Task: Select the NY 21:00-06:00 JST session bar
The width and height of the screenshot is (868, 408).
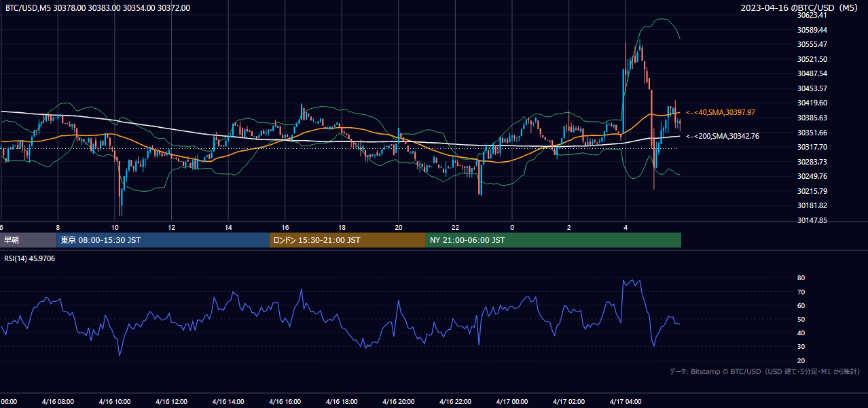Action: (554, 240)
